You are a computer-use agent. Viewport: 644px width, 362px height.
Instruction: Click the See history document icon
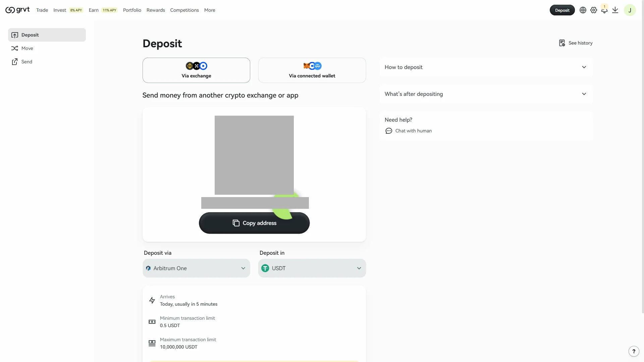pos(562,43)
